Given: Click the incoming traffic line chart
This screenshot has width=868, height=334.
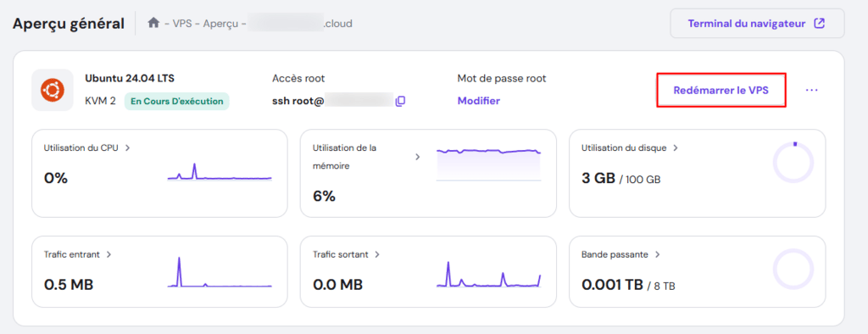Looking at the screenshot, I should 220,272.
